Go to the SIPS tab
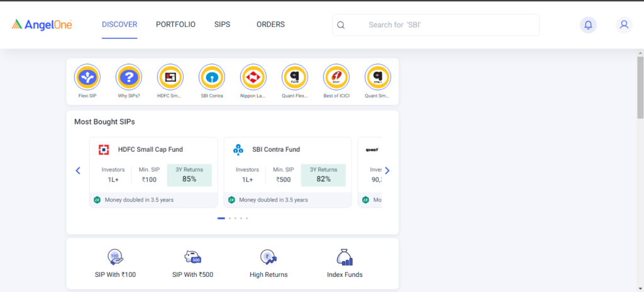The image size is (644, 292). [x=222, y=25]
